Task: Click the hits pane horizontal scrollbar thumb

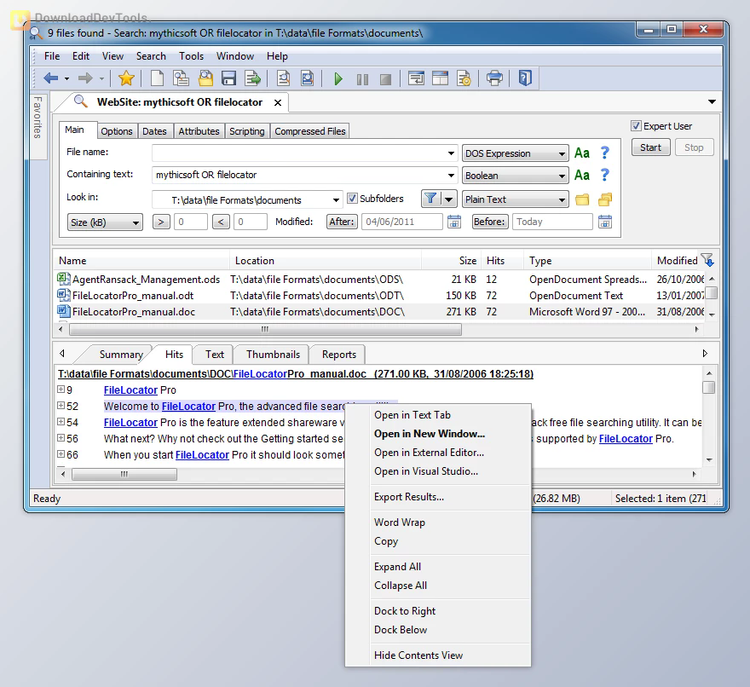Action: coord(124,474)
